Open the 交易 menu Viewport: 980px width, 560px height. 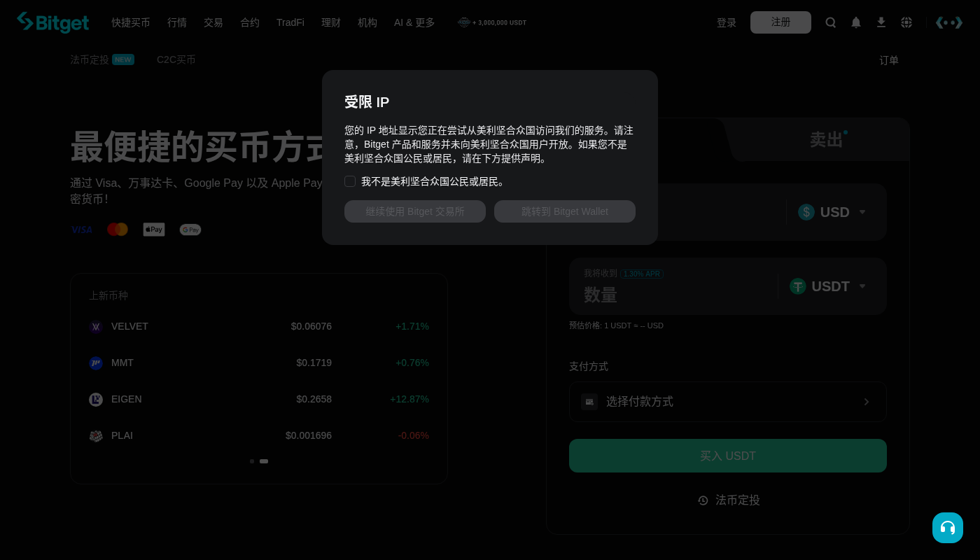tap(213, 22)
